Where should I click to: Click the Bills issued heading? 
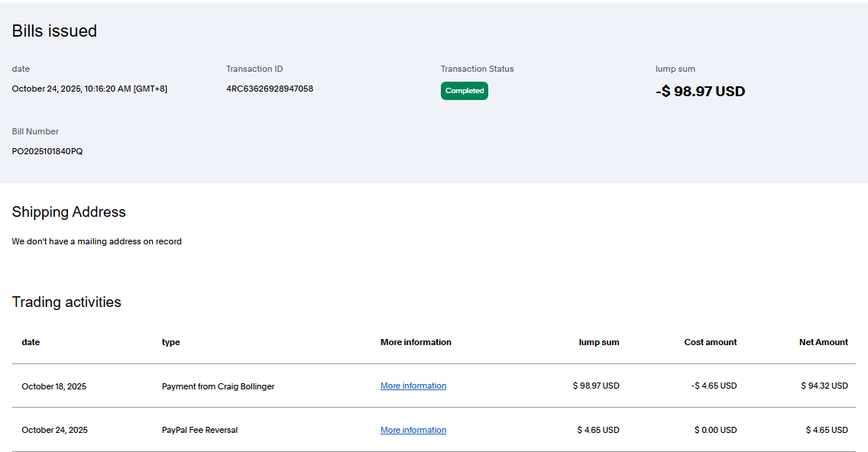point(54,31)
